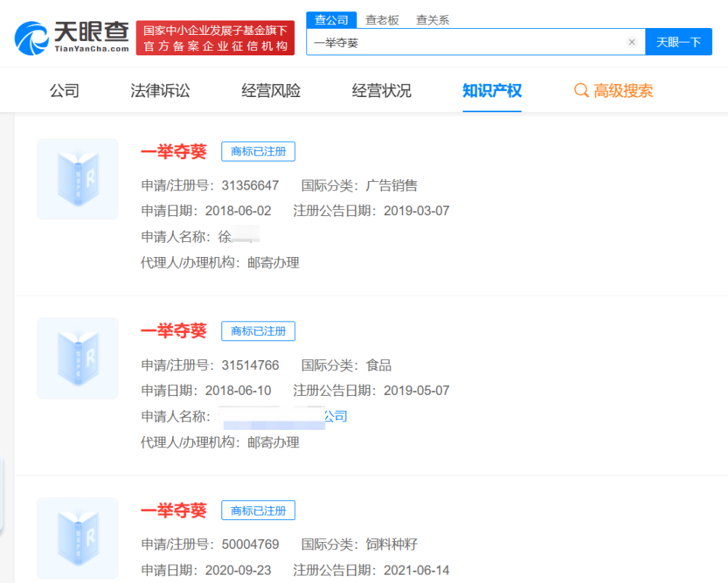Select registration number 31514766 text

coord(250,365)
